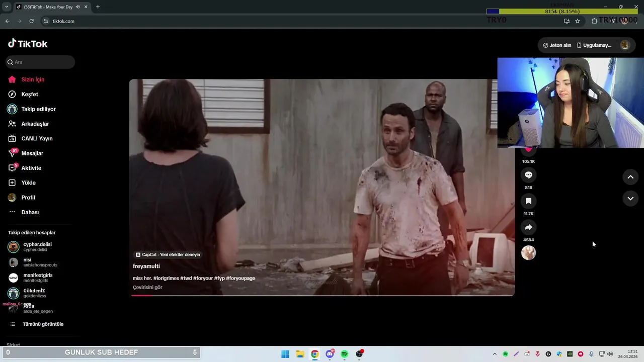This screenshot has width=644, height=362.
Task: Reload the page
Action: tap(31, 21)
